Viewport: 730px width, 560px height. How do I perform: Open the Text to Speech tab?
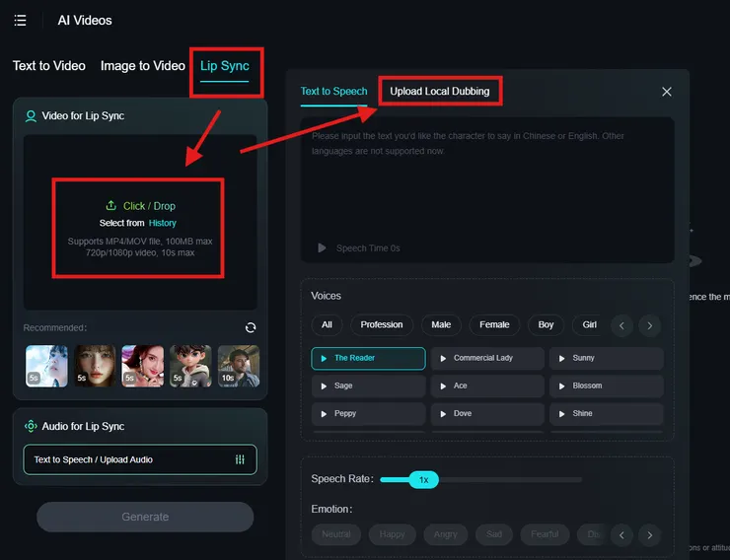pyautogui.click(x=333, y=91)
